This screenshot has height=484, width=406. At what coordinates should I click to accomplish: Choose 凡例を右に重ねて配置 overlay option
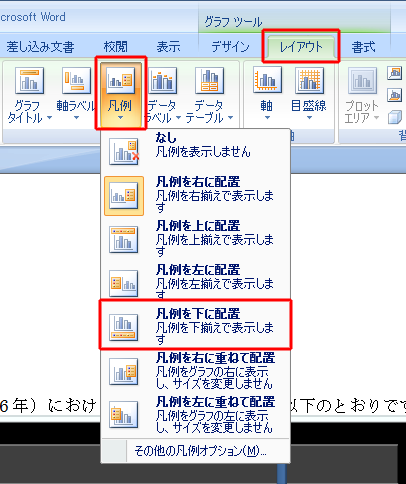pos(195,371)
